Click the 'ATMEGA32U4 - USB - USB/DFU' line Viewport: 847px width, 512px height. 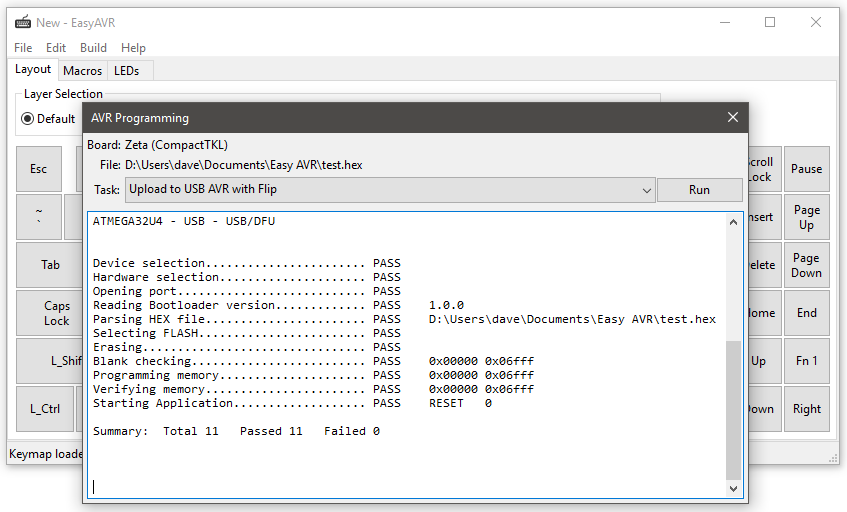pos(184,221)
